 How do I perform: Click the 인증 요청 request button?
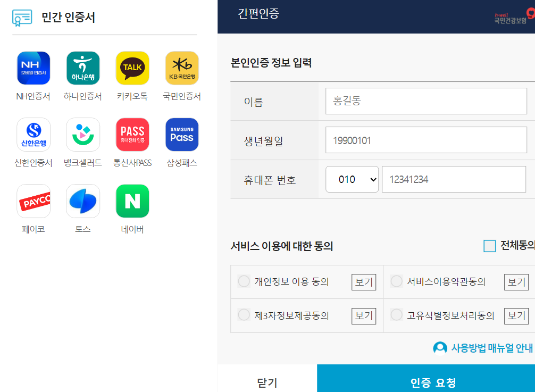[x=426, y=379]
